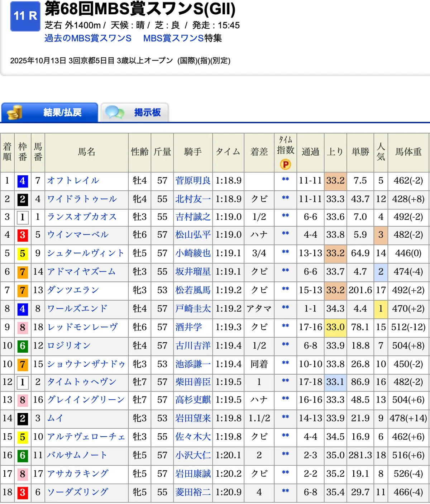Open jockey 坂井瑠星 profile
Viewport: 430px width, 504px height.
point(193,272)
